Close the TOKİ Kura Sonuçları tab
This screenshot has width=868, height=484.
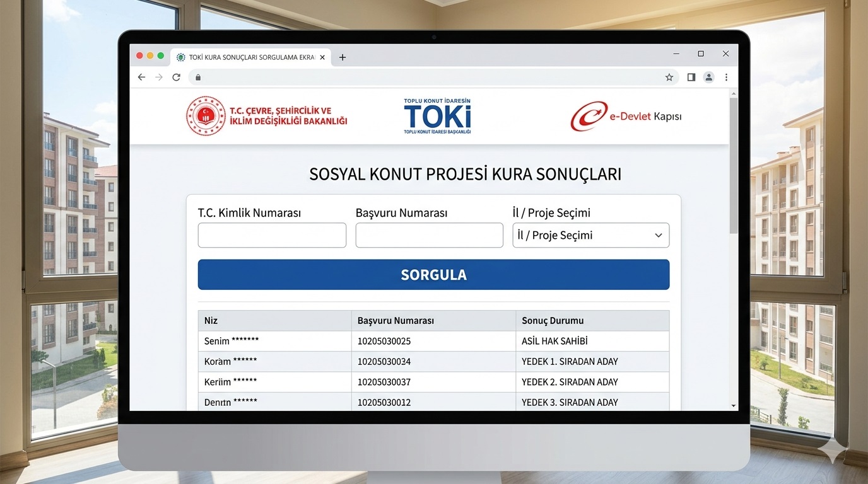(x=322, y=57)
